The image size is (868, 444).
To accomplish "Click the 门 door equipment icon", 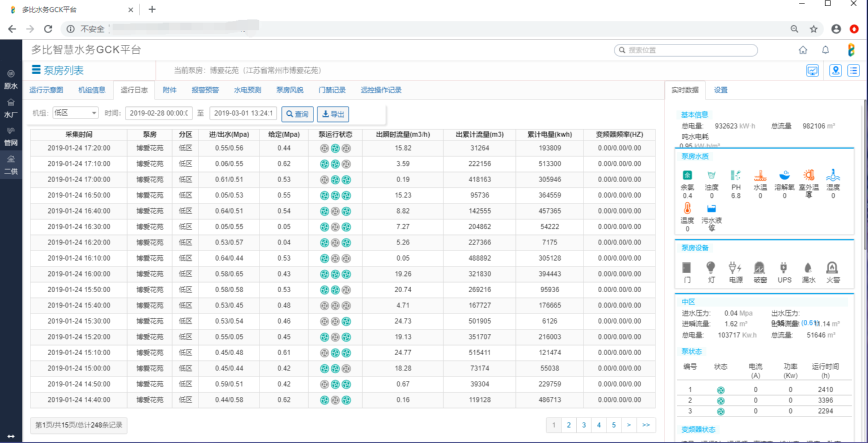I will 687,269.
